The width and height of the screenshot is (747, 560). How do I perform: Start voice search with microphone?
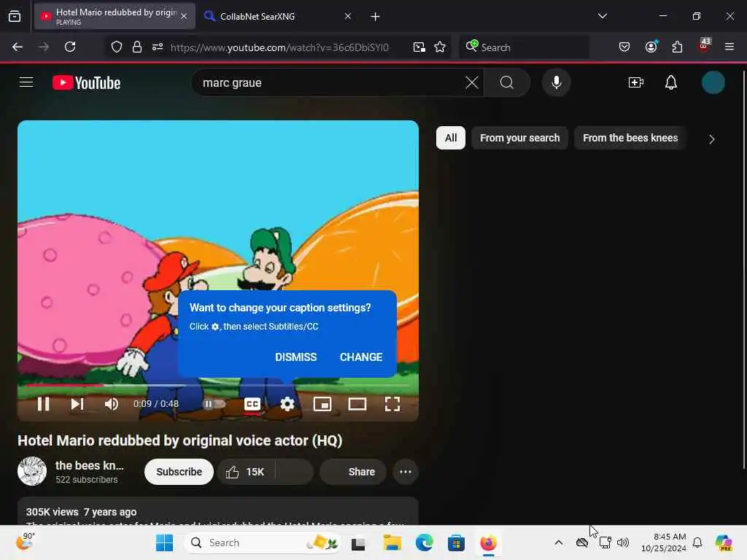556,83
